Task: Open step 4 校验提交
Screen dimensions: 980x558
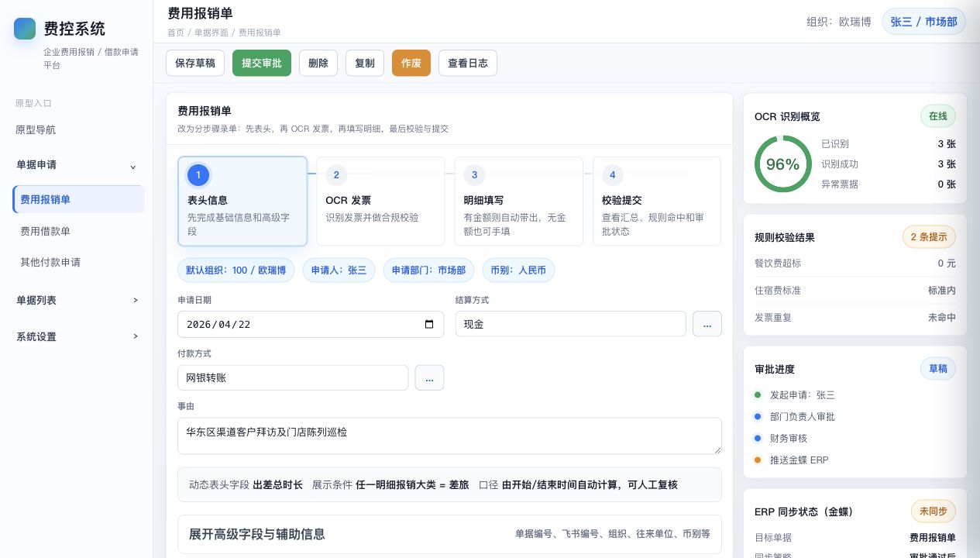Action: click(656, 201)
